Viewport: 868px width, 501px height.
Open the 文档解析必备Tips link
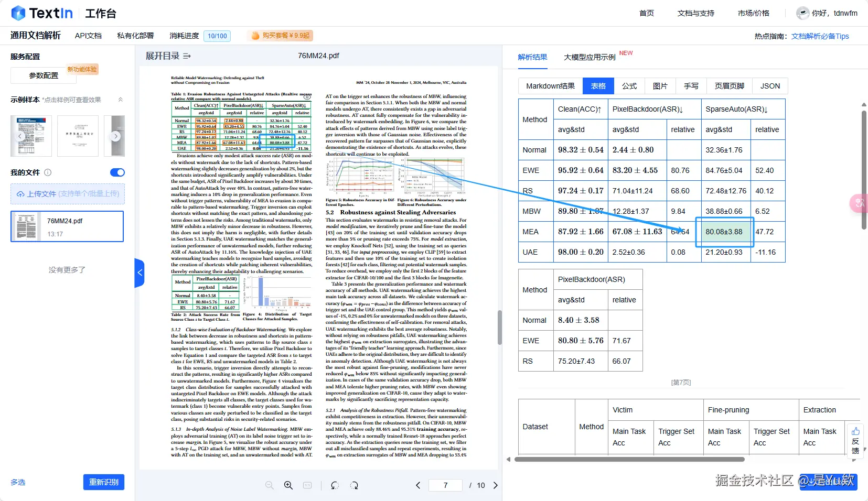pyautogui.click(x=821, y=36)
